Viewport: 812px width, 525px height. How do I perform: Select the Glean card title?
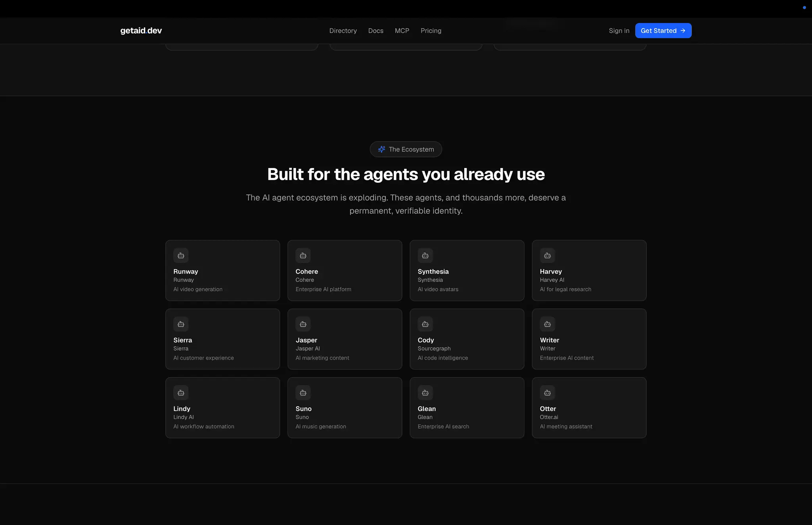pyautogui.click(x=426, y=408)
